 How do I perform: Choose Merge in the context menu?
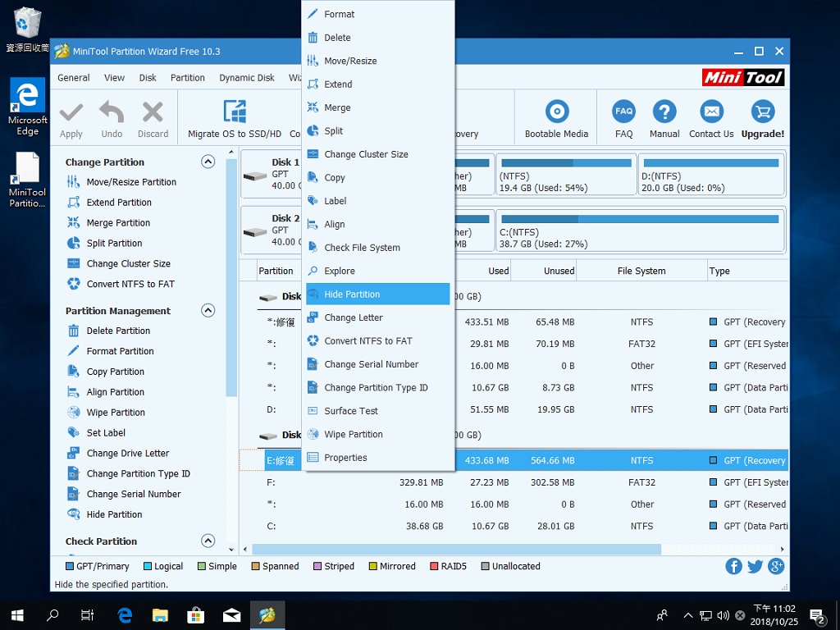(377, 107)
